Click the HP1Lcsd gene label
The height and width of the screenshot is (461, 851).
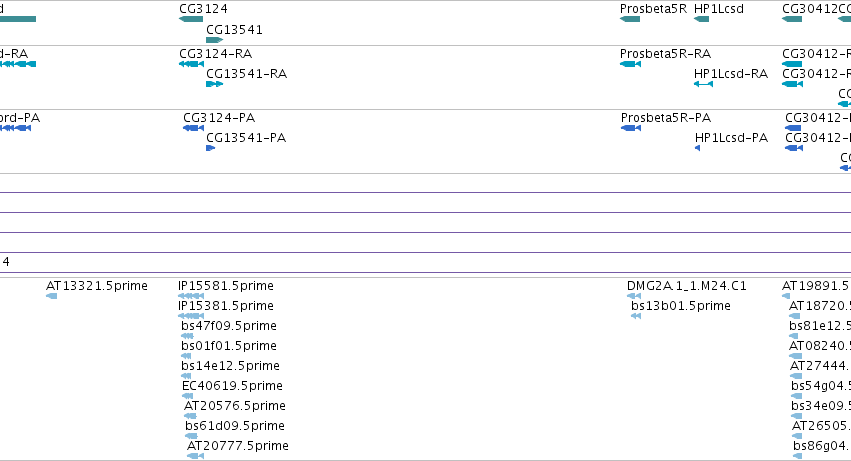pyautogui.click(x=719, y=9)
